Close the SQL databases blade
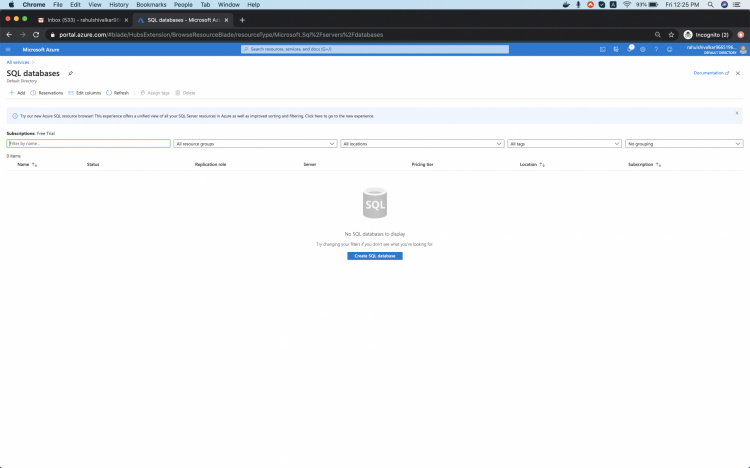 click(738, 73)
